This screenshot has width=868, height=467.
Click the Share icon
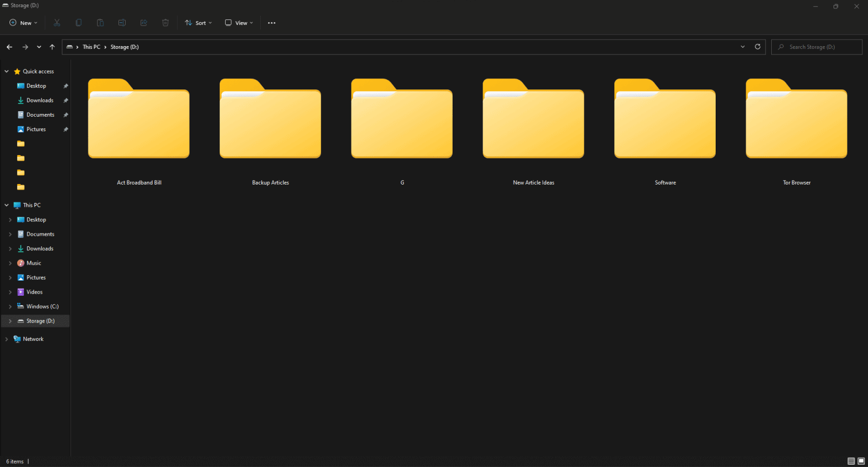click(x=143, y=22)
